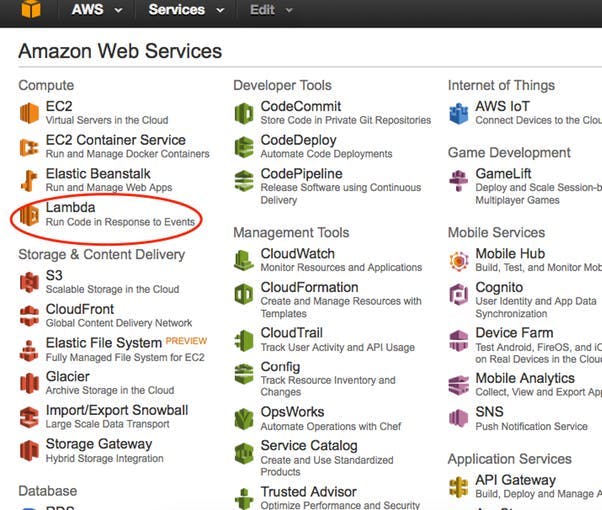Select the API Gateway yellow icon
The image size is (602, 510).
pyautogui.click(x=459, y=487)
